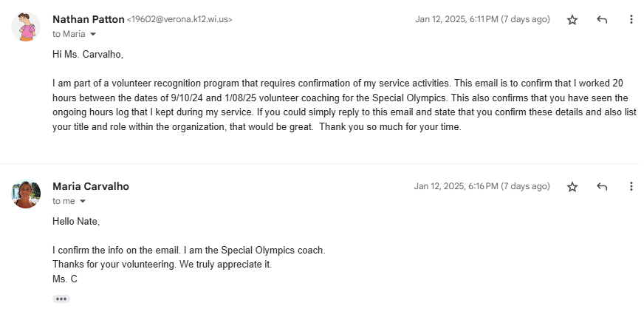Expand the "to me" recipient details
The width and height of the screenshot is (644, 320).
[83, 201]
